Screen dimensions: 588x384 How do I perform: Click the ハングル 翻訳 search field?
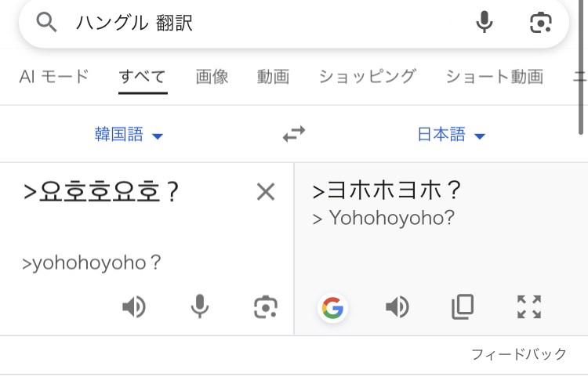[x=259, y=23]
